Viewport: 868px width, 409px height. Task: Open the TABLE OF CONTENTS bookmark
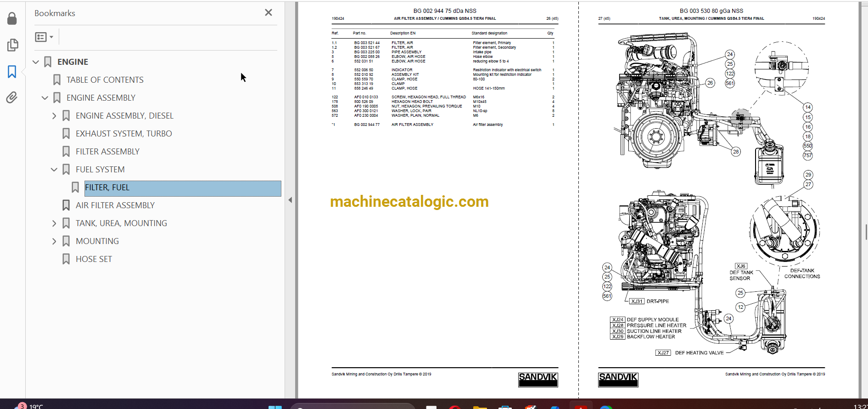pyautogui.click(x=105, y=80)
